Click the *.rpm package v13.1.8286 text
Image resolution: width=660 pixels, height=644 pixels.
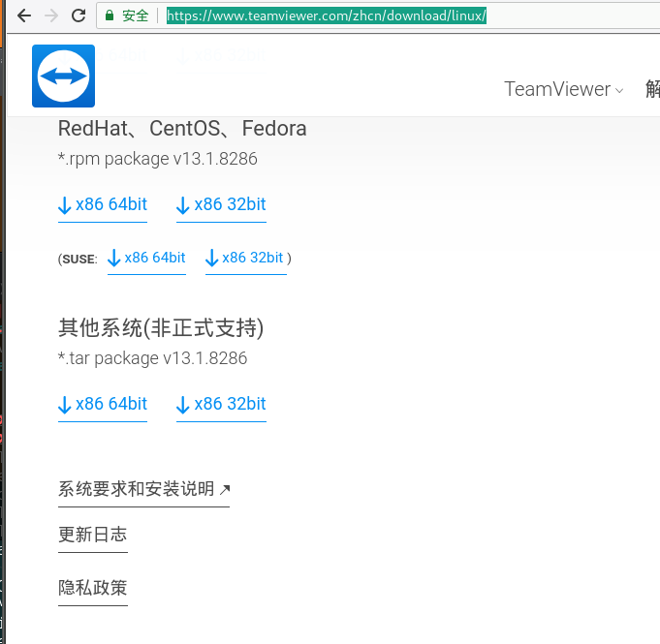(157, 159)
